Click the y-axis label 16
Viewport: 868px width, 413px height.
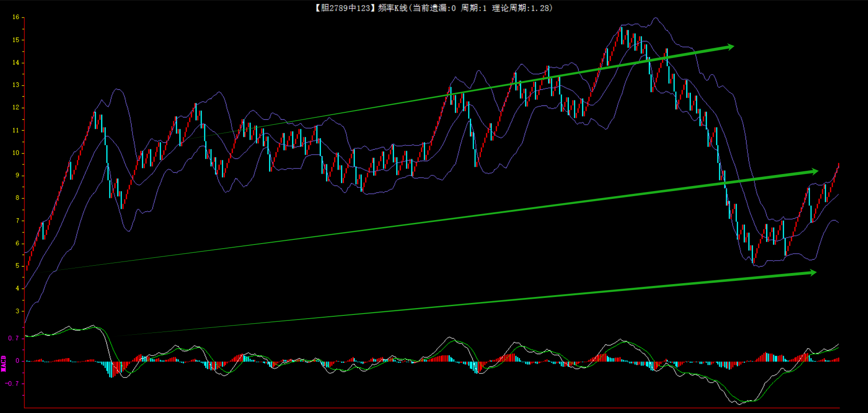(16, 17)
